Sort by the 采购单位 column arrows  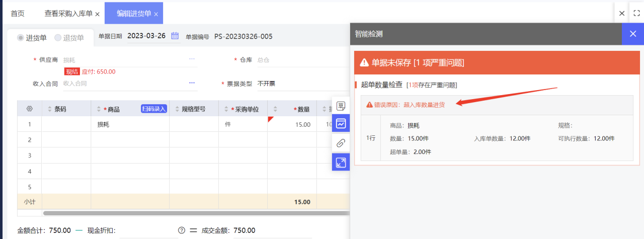tap(226, 109)
